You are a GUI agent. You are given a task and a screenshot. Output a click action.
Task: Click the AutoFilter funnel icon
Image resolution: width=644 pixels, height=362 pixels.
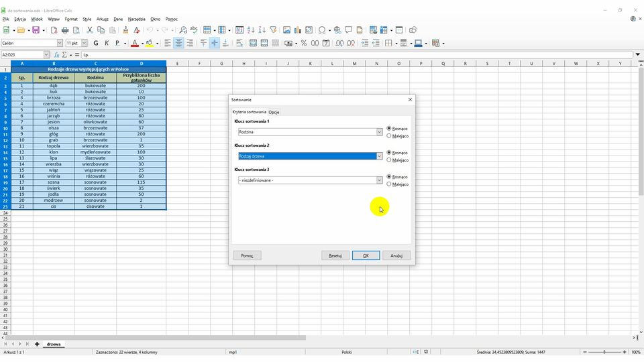(273, 30)
